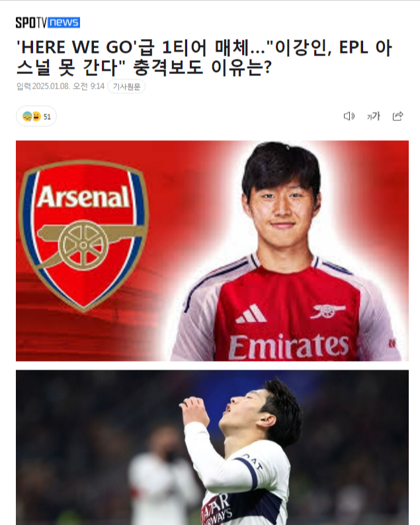Click the Emirates text on the jersey
The height and width of the screenshot is (525, 420).
pos(288,347)
